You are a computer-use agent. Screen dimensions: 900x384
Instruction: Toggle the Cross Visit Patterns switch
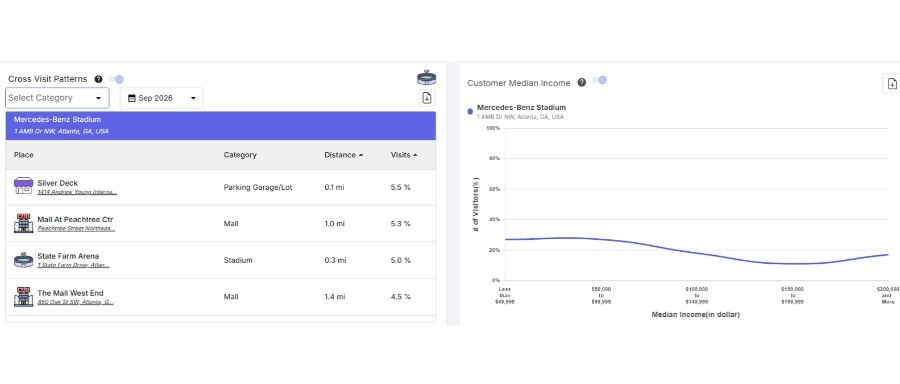117,79
